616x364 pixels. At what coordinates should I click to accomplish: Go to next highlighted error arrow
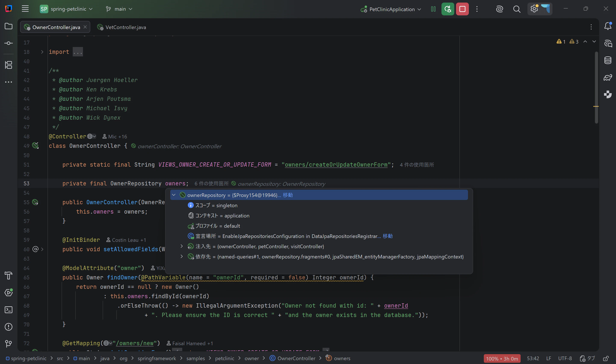pos(594,41)
